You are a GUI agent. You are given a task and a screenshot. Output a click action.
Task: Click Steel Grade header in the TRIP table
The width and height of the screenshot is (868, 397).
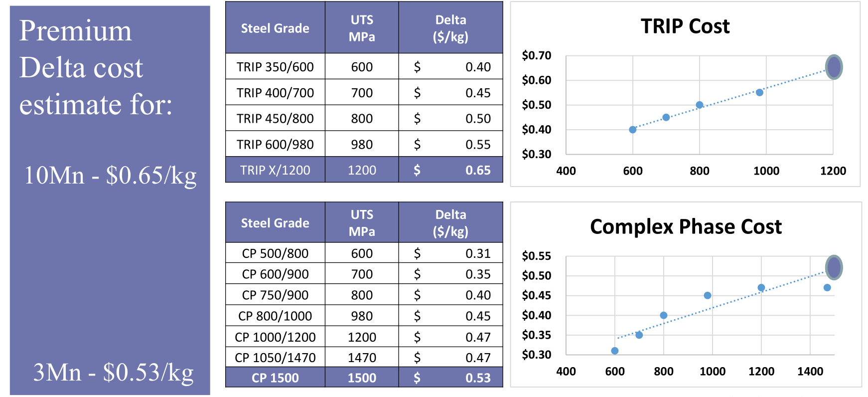click(x=275, y=28)
